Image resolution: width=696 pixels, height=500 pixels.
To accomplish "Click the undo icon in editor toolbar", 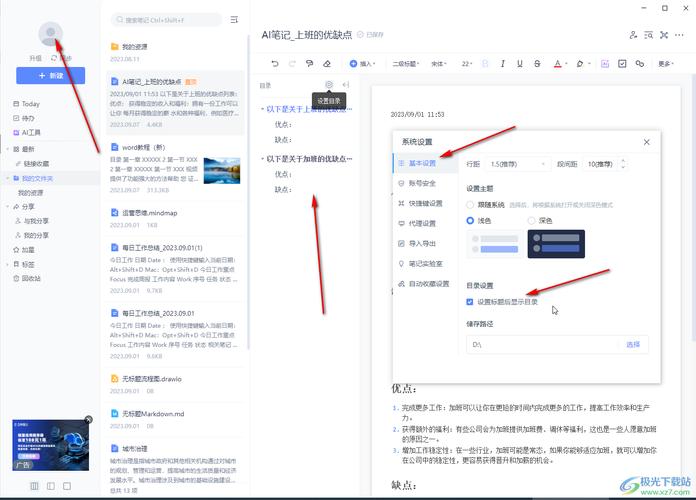I will point(275,64).
